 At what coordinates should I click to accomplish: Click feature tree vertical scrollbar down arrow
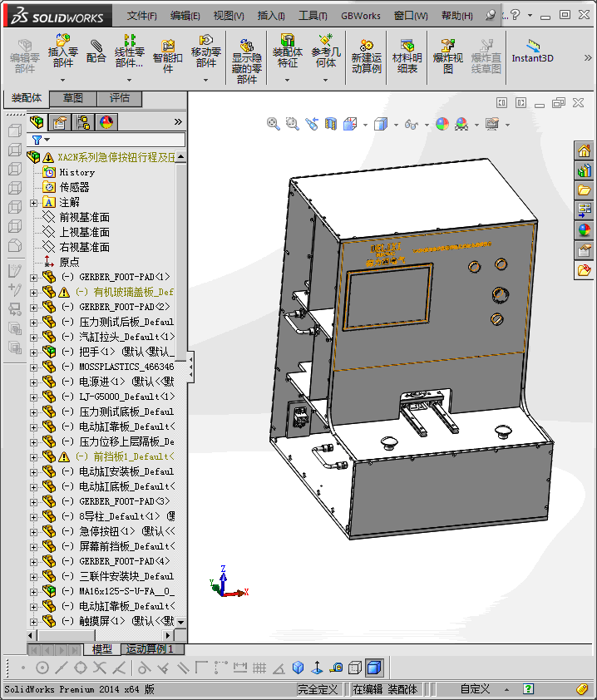(180, 622)
